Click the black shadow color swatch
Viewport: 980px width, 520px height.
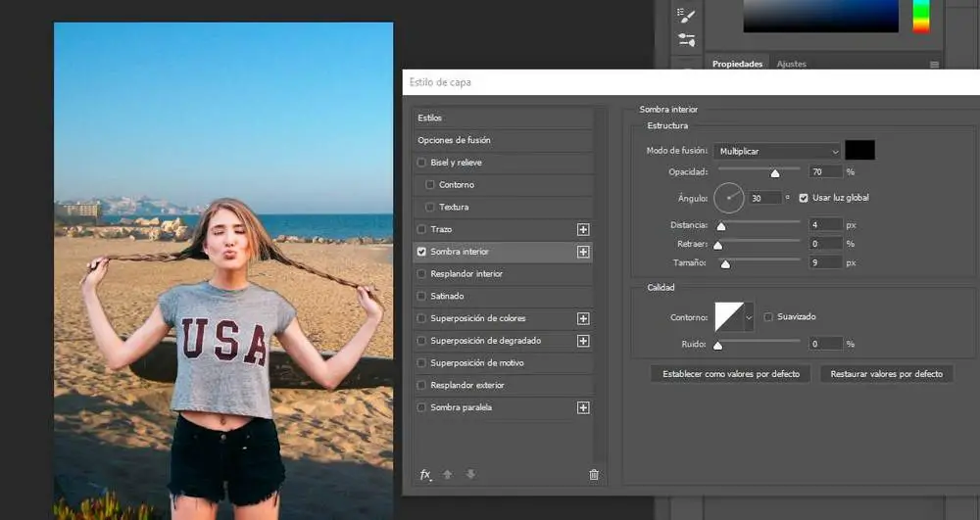click(859, 151)
